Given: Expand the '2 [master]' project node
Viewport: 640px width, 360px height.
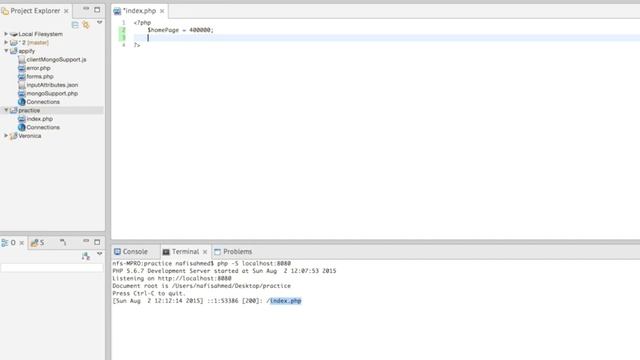Looking at the screenshot, I should [6, 42].
